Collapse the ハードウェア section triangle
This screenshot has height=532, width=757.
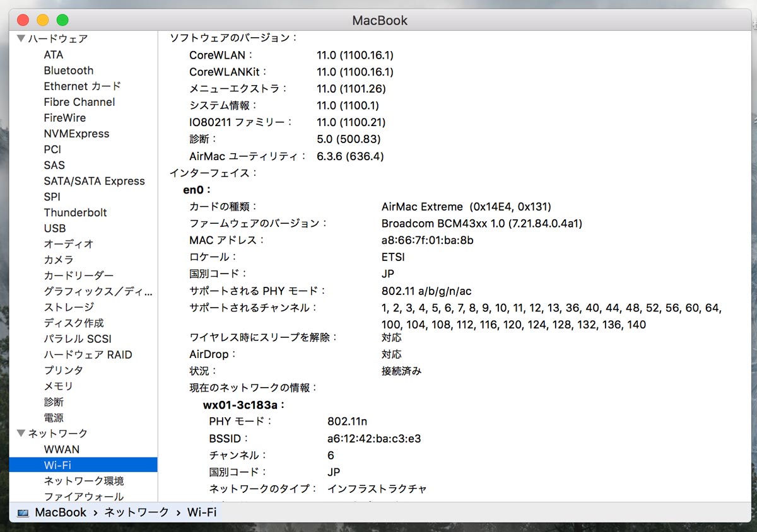21,39
